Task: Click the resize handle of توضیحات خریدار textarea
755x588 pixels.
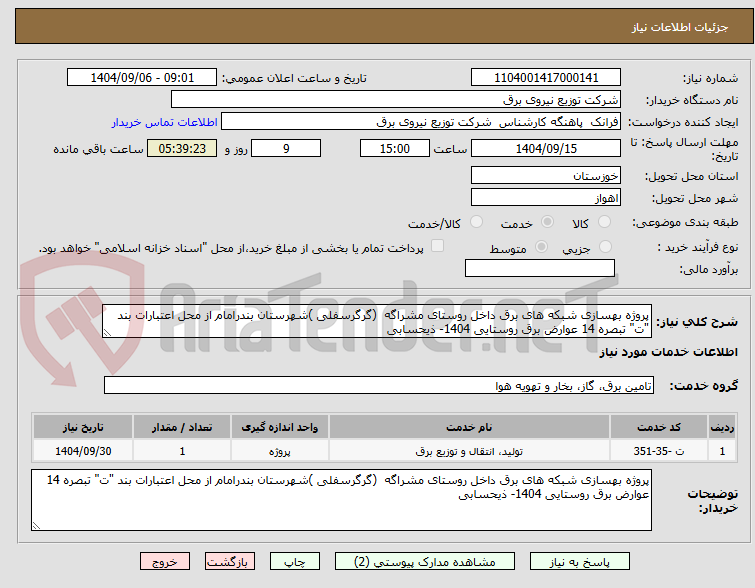Action: pyautogui.click(x=37, y=525)
